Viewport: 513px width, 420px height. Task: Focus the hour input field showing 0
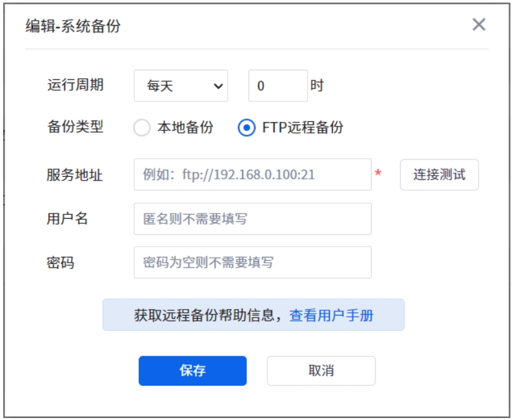tap(277, 86)
